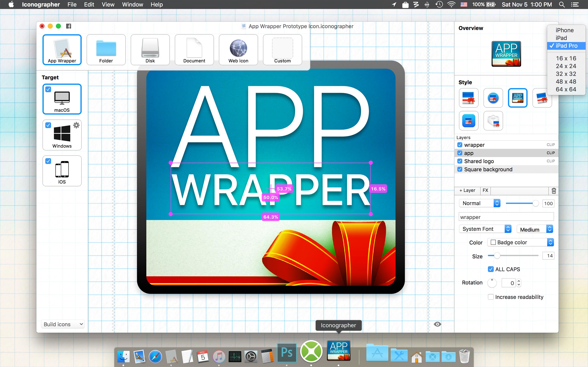Click the FX button
Screen dimensions: 588x367
click(485, 190)
